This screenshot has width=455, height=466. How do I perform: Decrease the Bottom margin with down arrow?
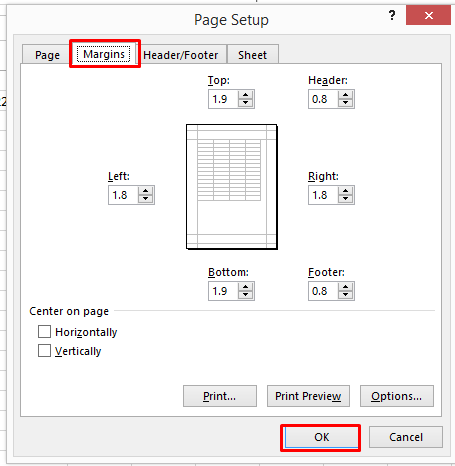point(246,295)
